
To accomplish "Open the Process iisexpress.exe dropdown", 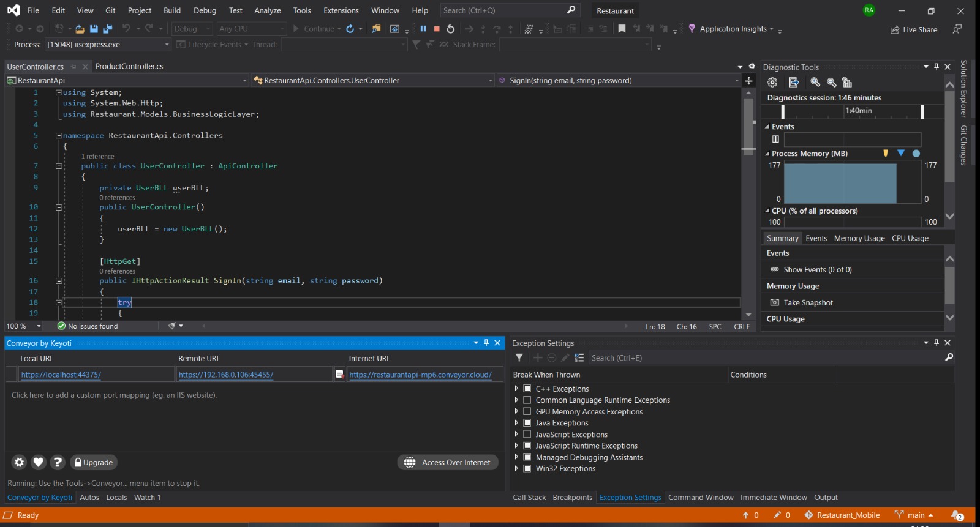I will coord(167,45).
